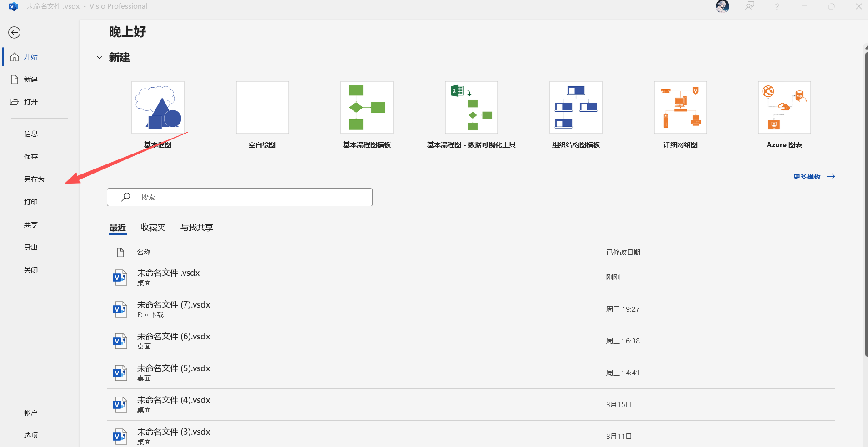Click the back arrow icon
Viewport: 868px width, 447px height.
click(15, 32)
